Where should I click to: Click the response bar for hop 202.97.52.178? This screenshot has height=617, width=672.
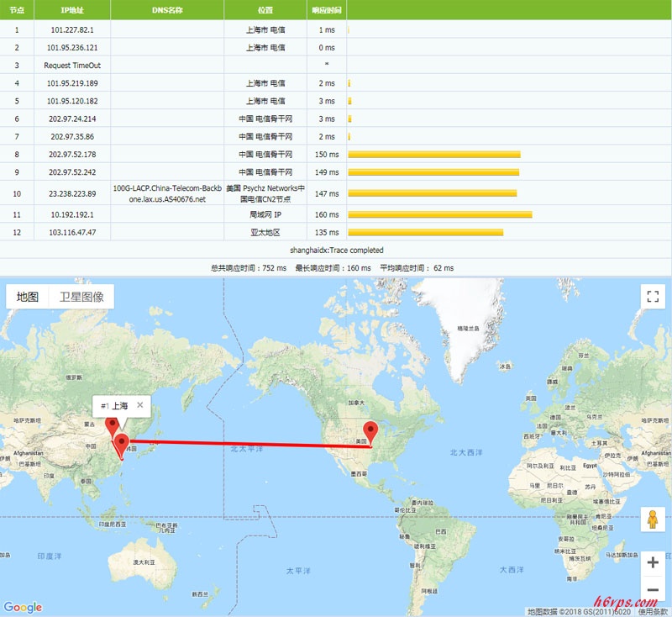434,155
